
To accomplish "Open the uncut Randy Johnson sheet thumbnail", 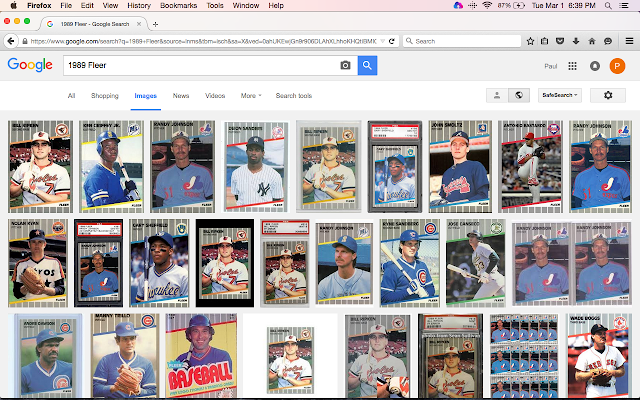I will click(524, 356).
